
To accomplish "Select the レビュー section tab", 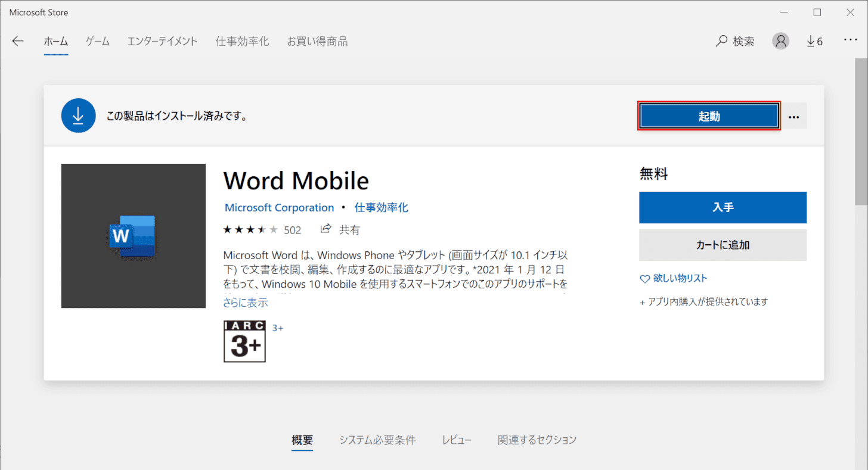I will (457, 440).
